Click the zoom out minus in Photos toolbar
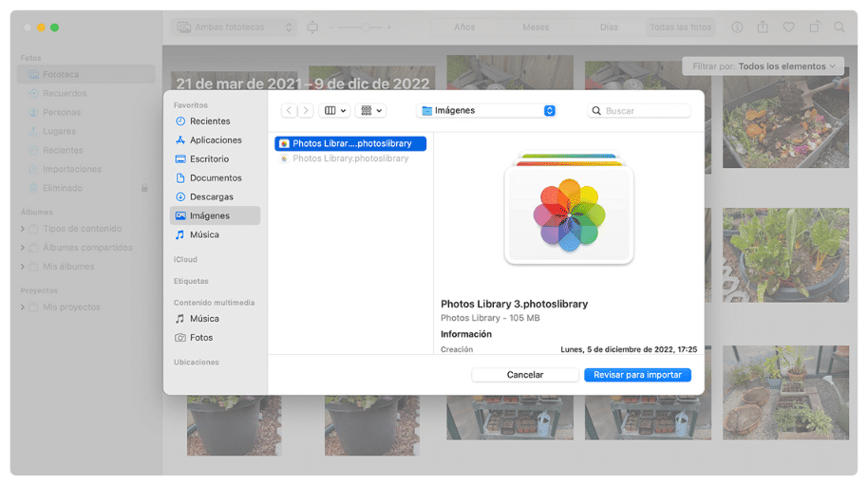Image resolution: width=868 pixels, height=483 pixels. pos(331,28)
